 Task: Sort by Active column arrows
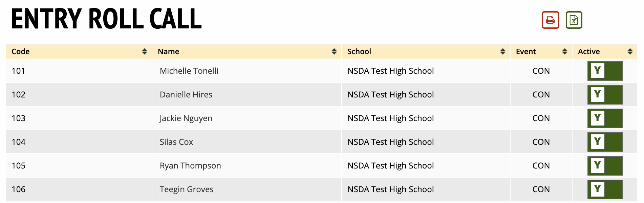point(630,51)
